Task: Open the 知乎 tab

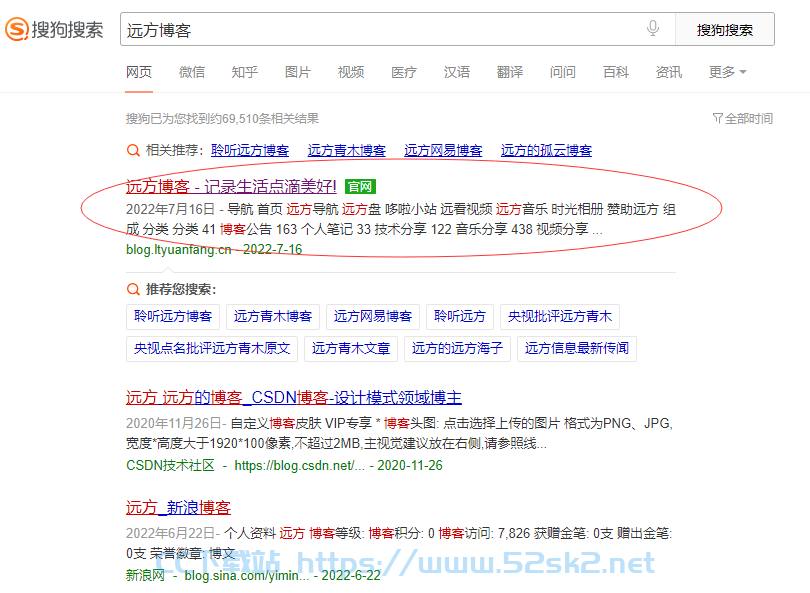Action: click(245, 72)
